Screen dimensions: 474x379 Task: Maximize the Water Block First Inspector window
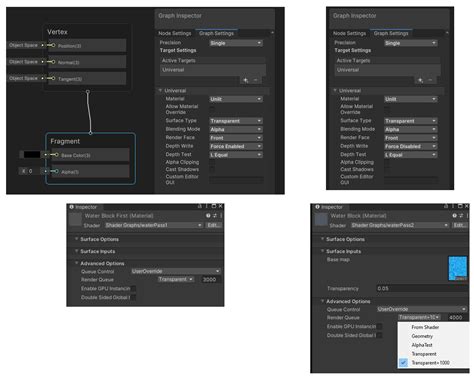(214, 206)
